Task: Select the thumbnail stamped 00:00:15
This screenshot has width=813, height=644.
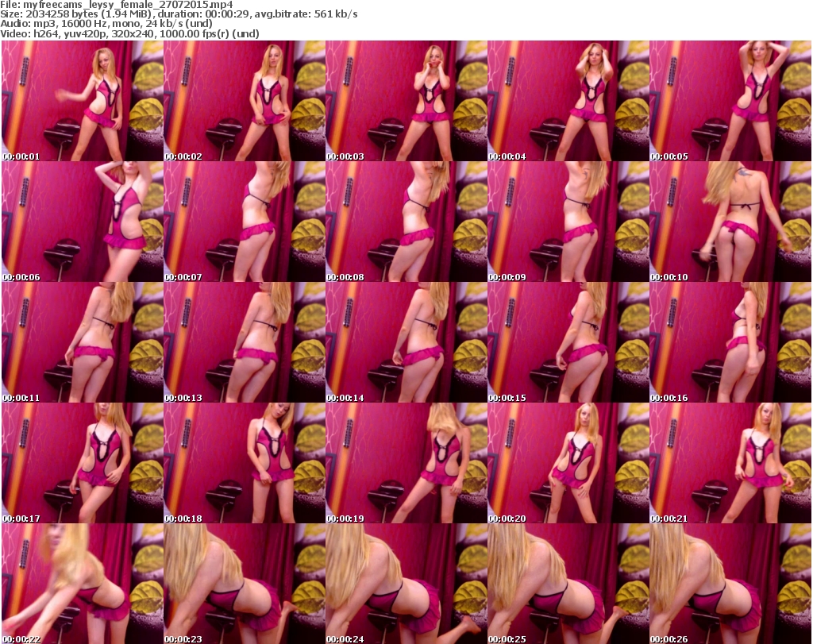Action: (x=568, y=342)
